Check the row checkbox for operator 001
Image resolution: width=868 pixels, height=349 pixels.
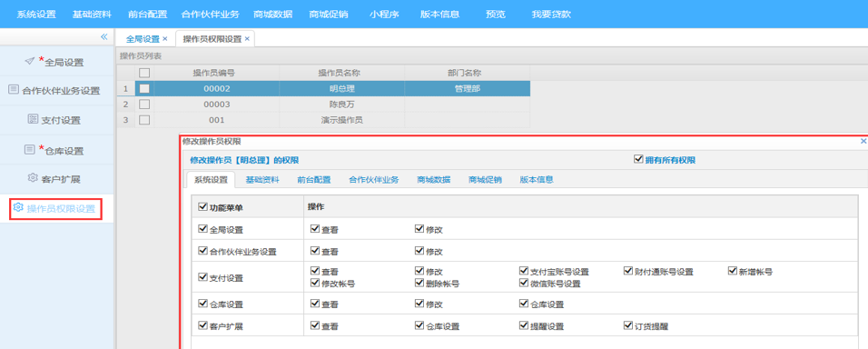(x=144, y=119)
